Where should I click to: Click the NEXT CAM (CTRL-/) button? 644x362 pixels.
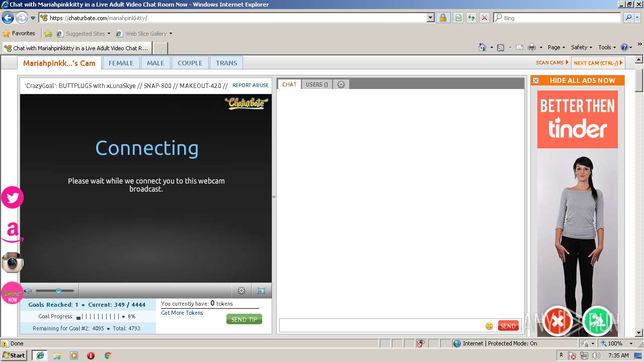(598, 63)
